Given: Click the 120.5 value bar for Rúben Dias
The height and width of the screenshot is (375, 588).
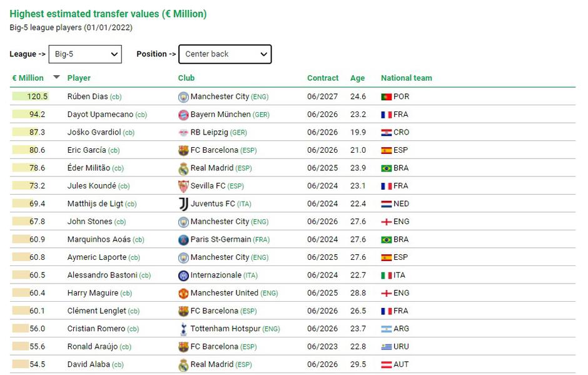Looking at the screenshot, I should click(x=30, y=97).
